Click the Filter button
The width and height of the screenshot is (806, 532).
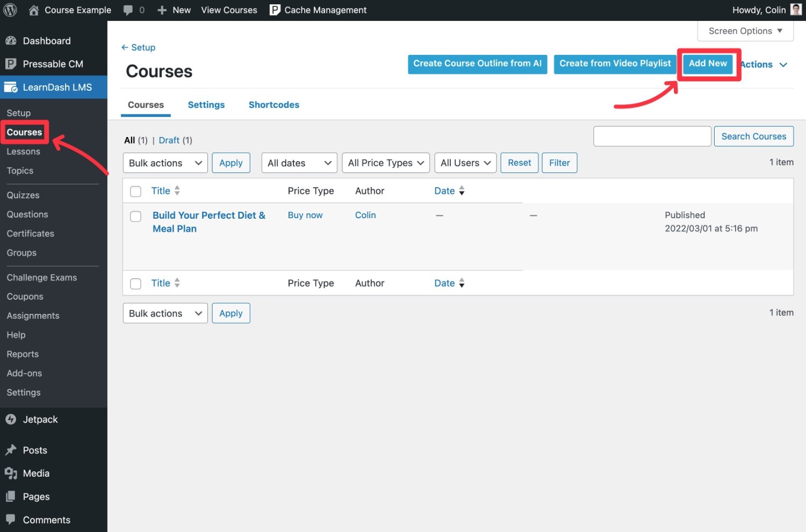(x=559, y=163)
